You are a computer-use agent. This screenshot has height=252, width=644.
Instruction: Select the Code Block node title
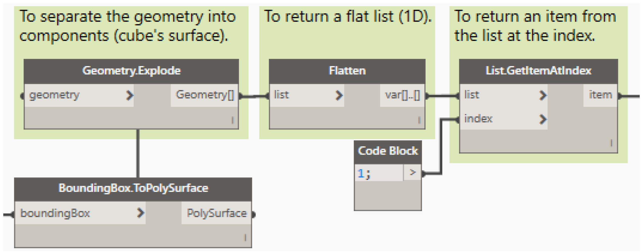click(x=388, y=151)
